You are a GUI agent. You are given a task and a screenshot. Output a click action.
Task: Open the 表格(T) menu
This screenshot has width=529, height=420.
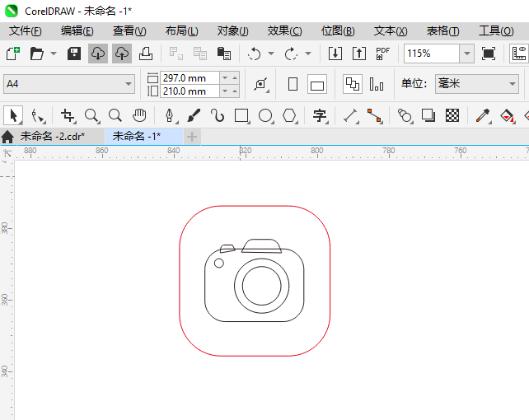443,31
